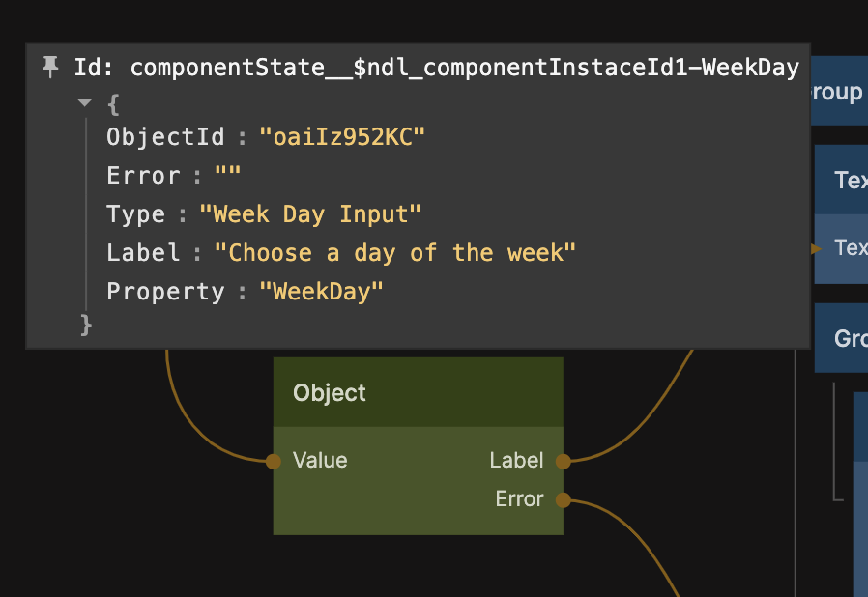Click the Value input port dot

[274, 461]
